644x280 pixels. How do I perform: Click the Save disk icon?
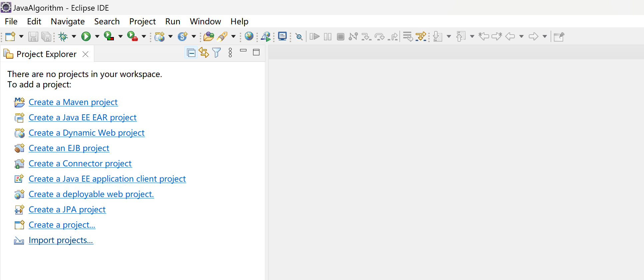click(33, 36)
